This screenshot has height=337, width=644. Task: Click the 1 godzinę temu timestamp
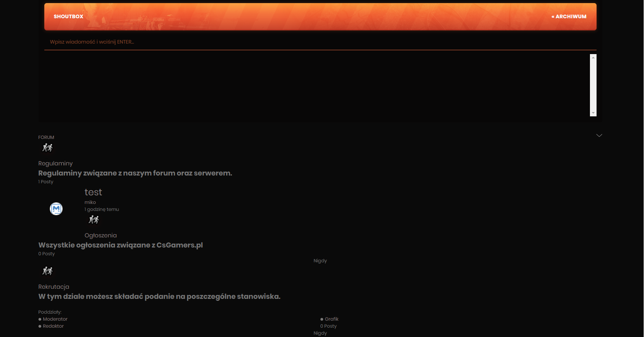(102, 209)
